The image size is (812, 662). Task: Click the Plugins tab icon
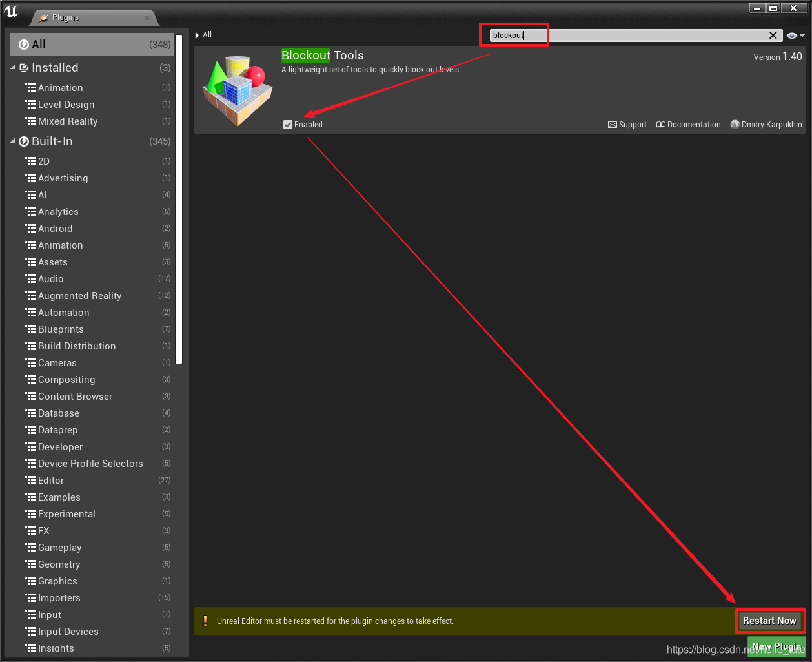pos(43,17)
